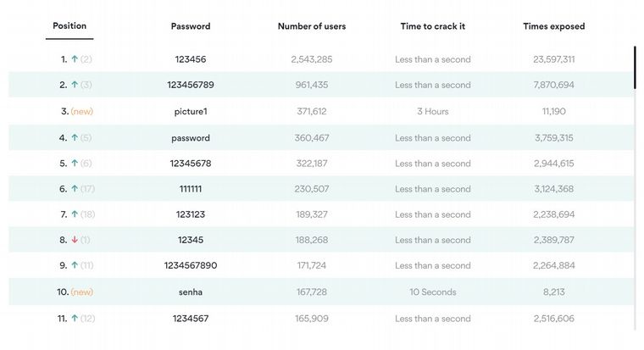Click the Times exposed column header
This screenshot has width=644, height=350.
(554, 26)
